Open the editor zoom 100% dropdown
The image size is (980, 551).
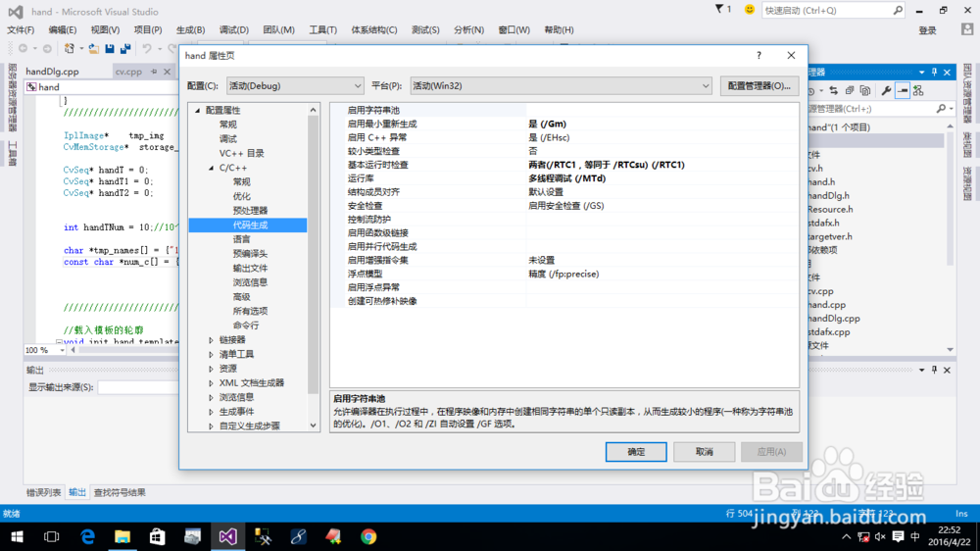pyautogui.click(x=61, y=350)
